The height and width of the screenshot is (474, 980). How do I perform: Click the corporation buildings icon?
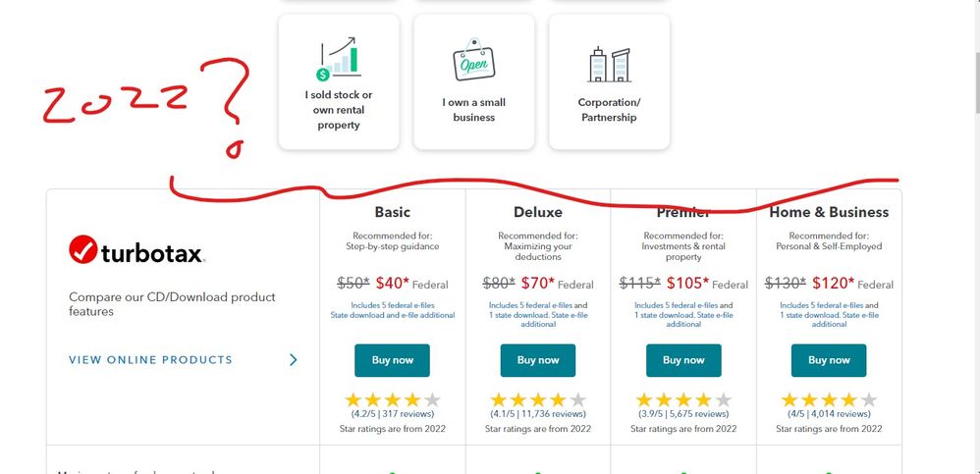[x=610, y=64]
